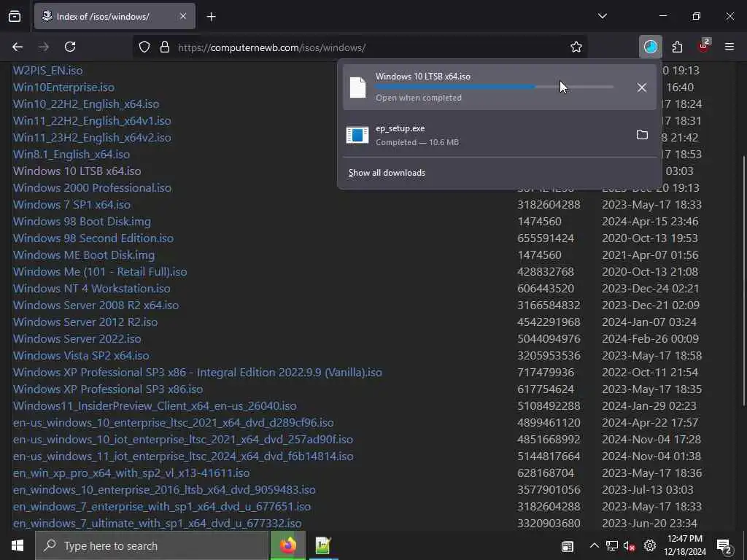
Task: Open the Windows Start menu
Action: point(18,545)
